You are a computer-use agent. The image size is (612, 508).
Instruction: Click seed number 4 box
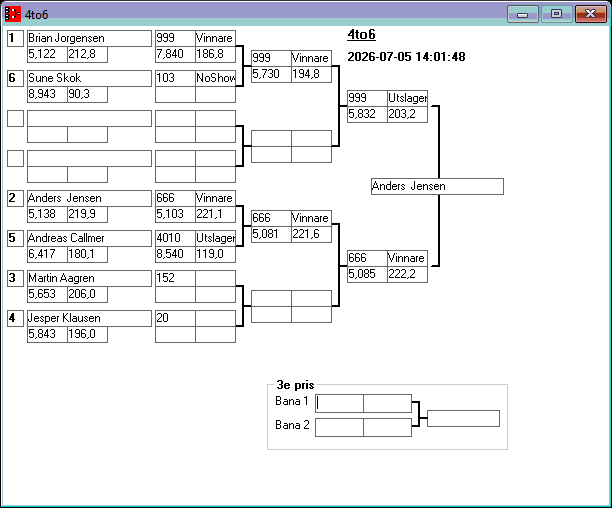[16, 318]
